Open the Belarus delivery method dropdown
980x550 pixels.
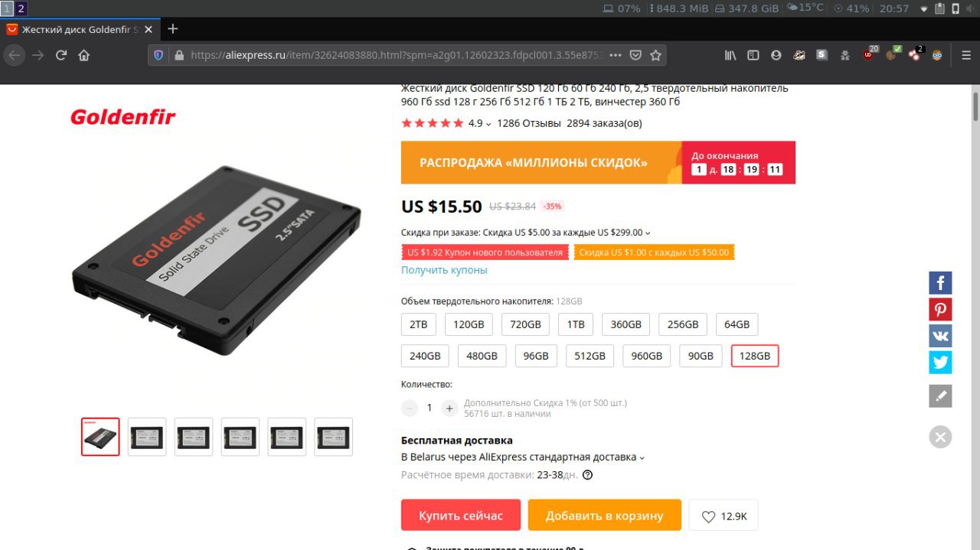coord(642,457)
